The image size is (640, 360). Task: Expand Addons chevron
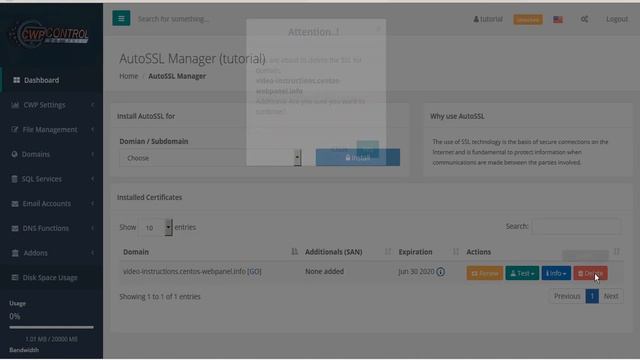pos(93,253)
